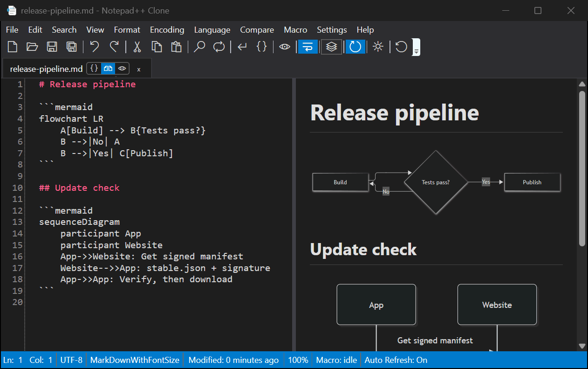Open the Settings menu
This screenshot has width=588, height=369.
coord(332,29)
